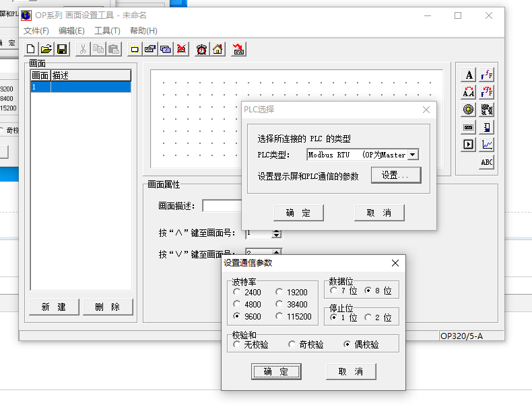The width and height of the screenshot is (532, 413).
Task: Click the 描述 column header
Action: [x=91, y=75]
